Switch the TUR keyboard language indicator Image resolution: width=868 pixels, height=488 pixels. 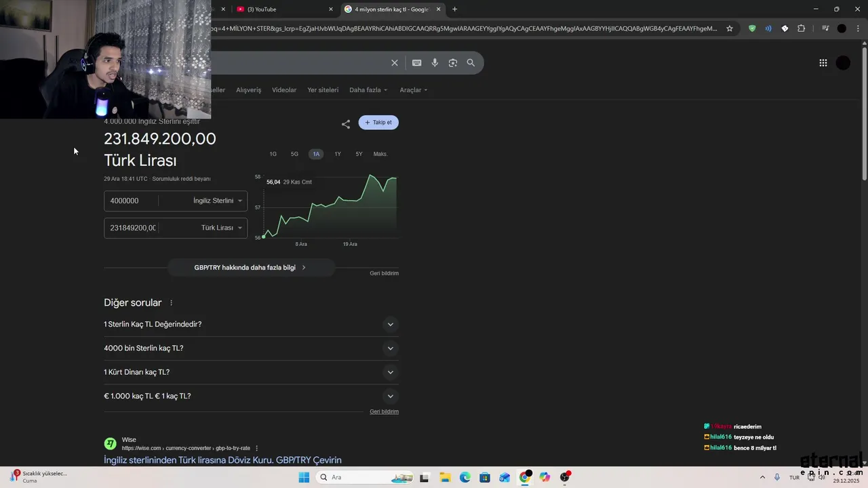tap(794, 477)
